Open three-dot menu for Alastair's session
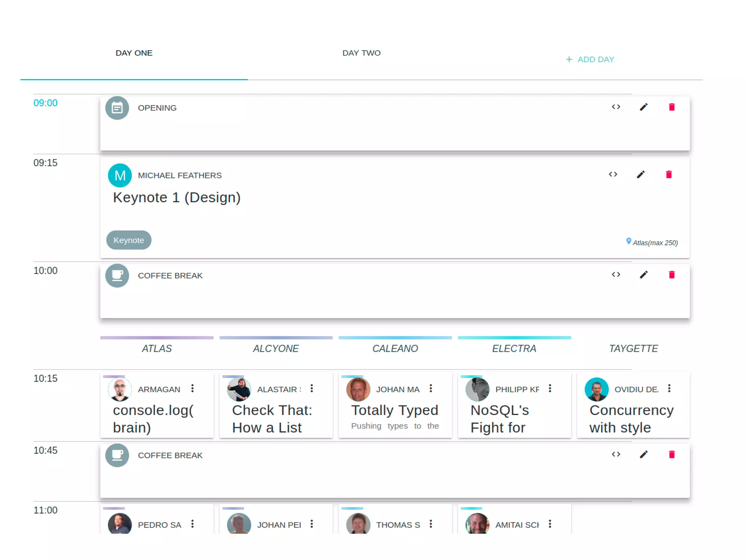 [x=311, y=389]
